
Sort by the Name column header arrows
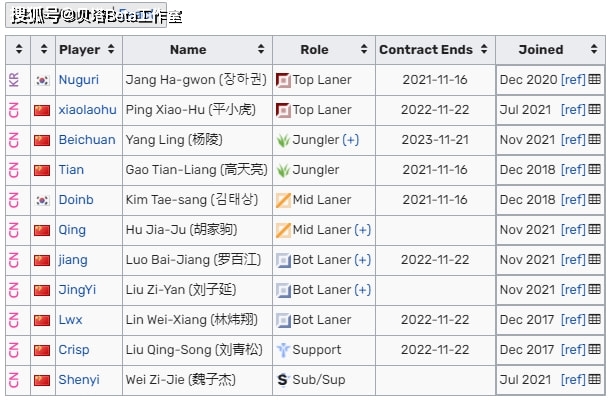click(x=261, y=49)
